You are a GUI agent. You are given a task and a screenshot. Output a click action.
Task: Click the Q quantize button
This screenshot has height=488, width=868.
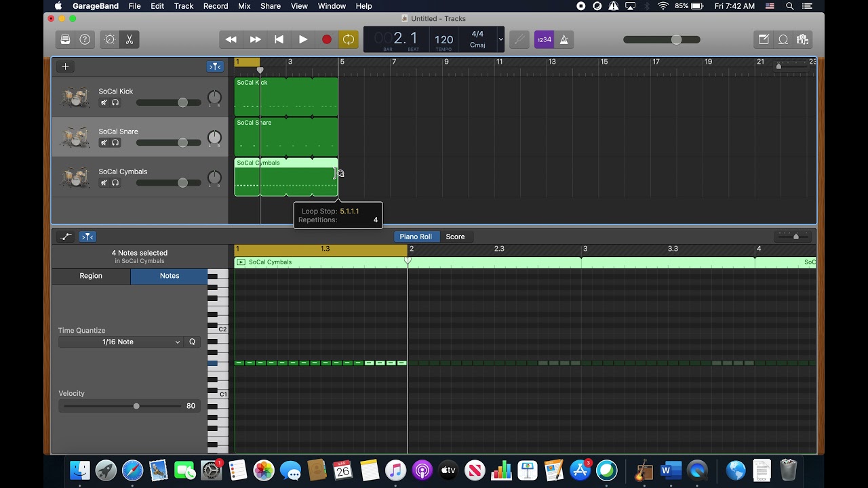(x=192, y=342)
